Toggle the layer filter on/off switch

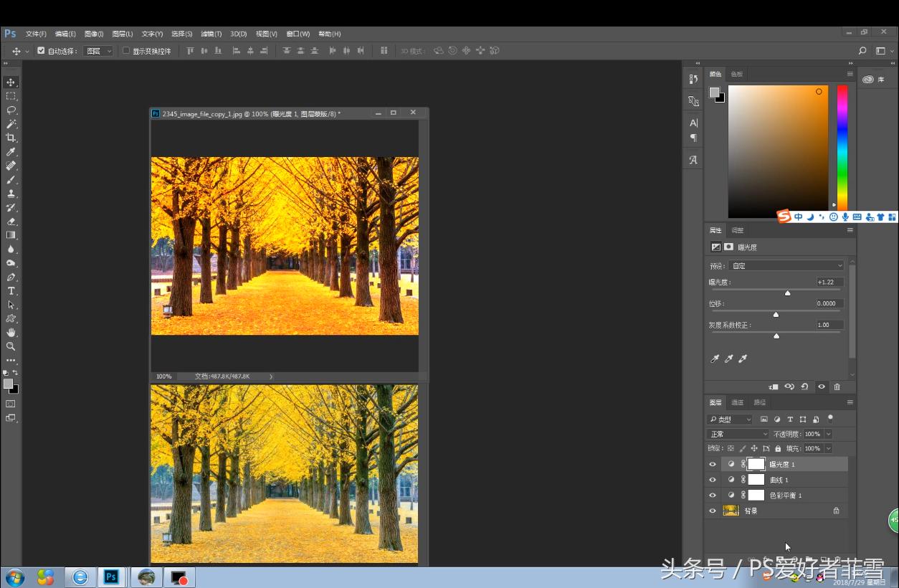pos(830,418)
